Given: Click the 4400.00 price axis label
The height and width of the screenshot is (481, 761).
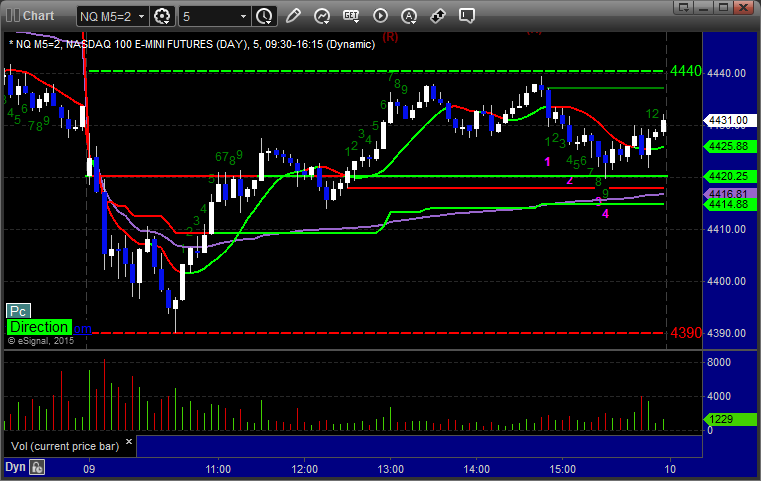Looking at the screenshot, I should [727, 281].
